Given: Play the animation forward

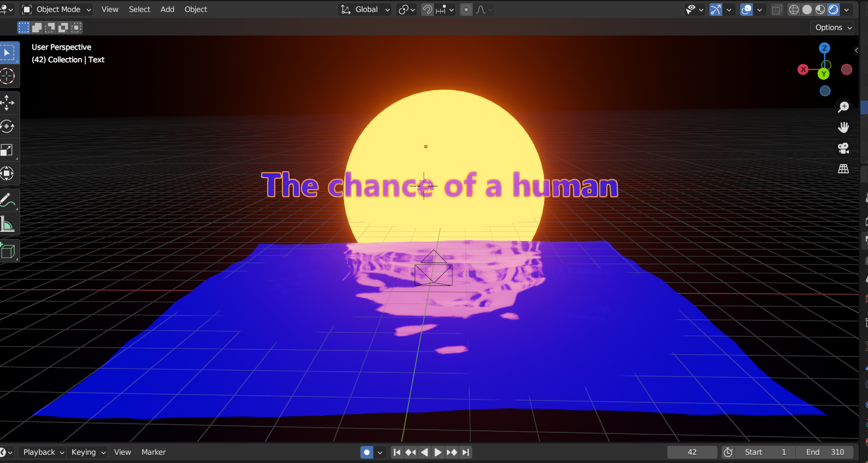Looking at the screenshot, I should (438, 452).
